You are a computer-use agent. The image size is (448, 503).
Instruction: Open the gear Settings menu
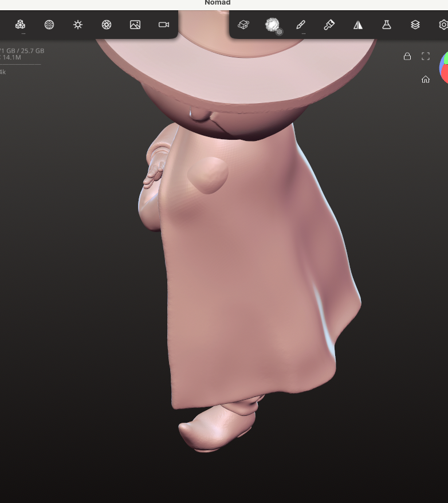coord(443,25)
